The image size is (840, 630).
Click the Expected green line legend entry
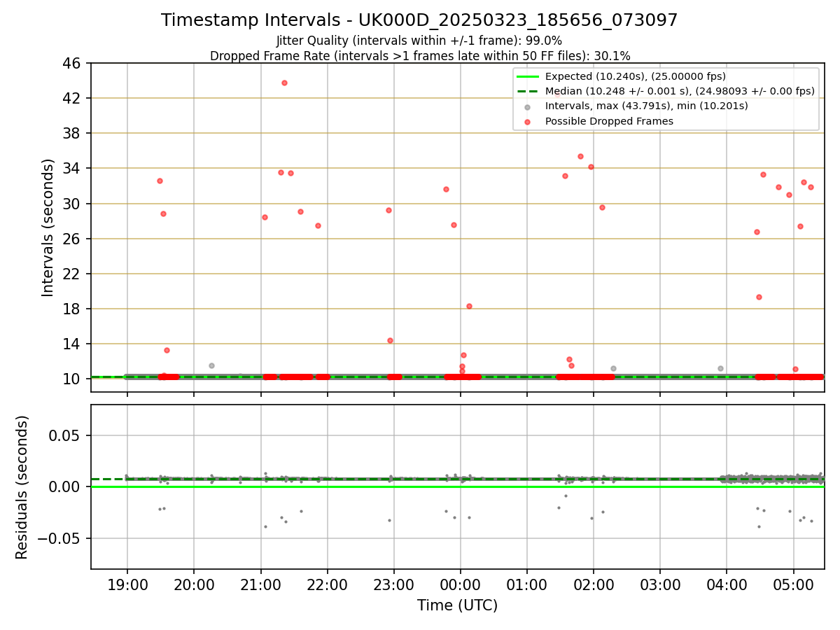pos(620,76)
